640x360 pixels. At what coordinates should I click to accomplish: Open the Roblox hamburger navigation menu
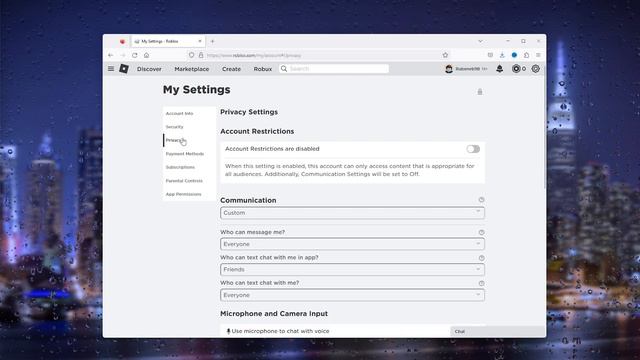pos(111,69)
